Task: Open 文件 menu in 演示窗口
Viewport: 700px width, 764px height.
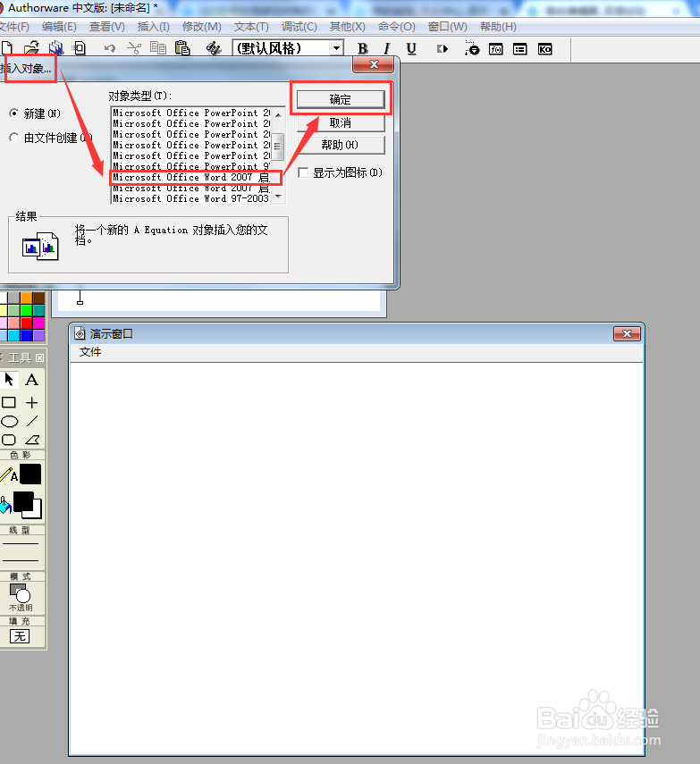Action: tap(90, 352)
